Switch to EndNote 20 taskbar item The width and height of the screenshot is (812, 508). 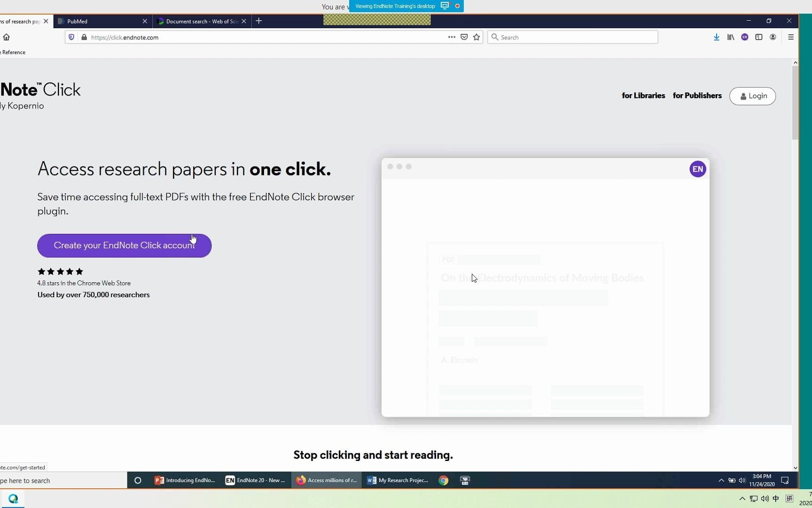(x=256, y=480)
